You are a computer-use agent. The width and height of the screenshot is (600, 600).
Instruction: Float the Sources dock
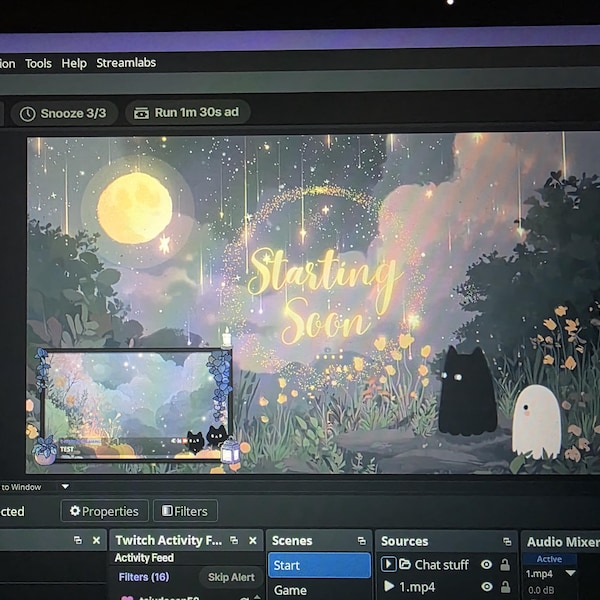(x=507, y=541)
